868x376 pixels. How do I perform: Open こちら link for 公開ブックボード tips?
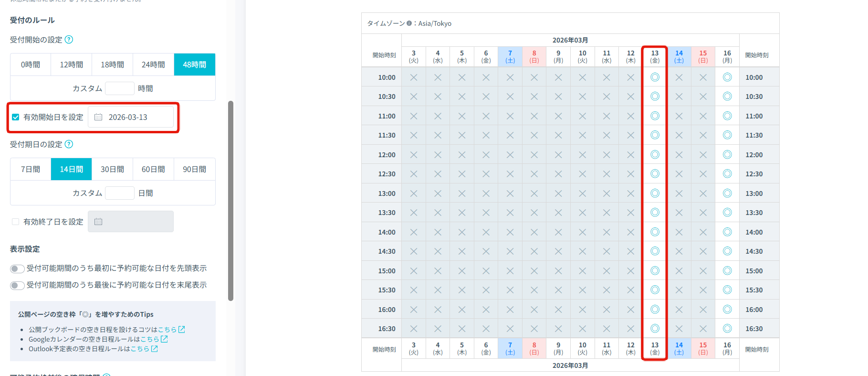tap(167, 330)
